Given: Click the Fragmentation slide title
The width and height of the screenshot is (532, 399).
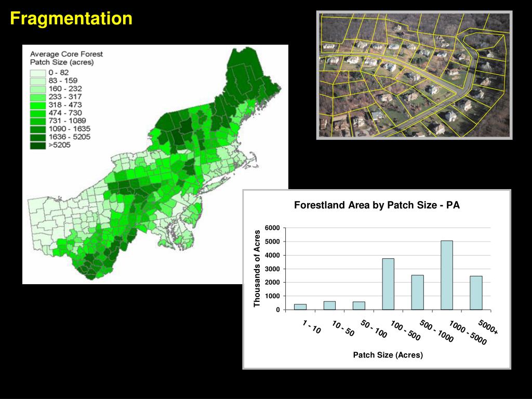Looking at the screenshot, I should 71,19.
